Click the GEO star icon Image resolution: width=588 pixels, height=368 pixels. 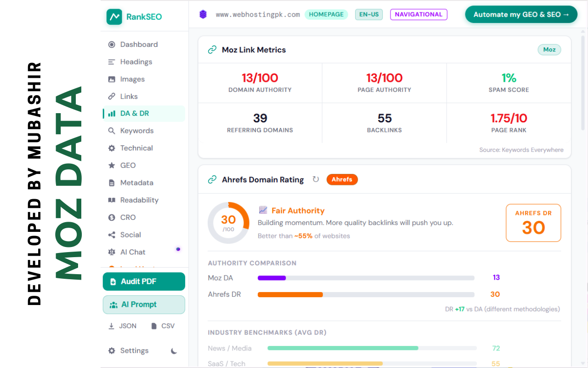coord(112,166)
